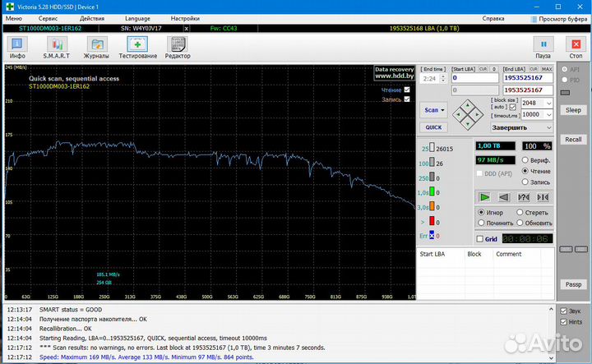Enable the Grid checkbox

click(x=481, y=239)
